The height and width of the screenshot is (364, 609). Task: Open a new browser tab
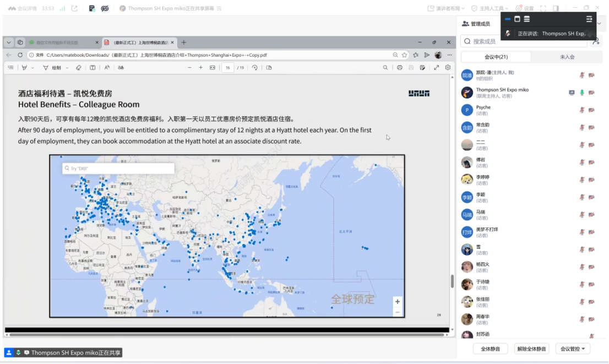point(184,42)
